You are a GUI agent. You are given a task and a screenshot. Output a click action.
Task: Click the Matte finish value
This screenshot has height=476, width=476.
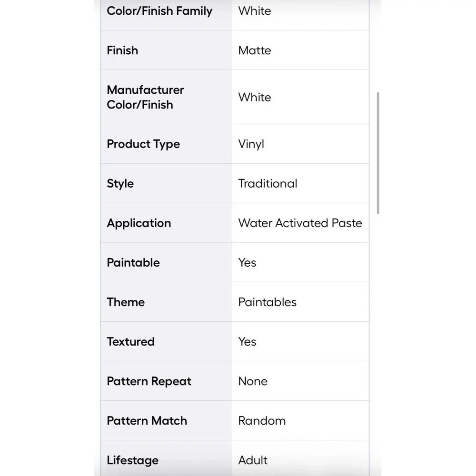254,50
